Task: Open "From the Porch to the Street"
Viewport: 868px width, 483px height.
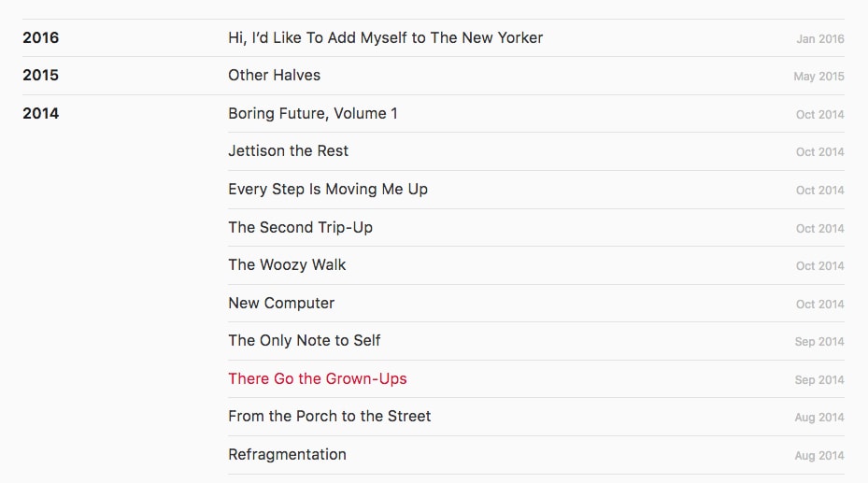Action: 329,417
